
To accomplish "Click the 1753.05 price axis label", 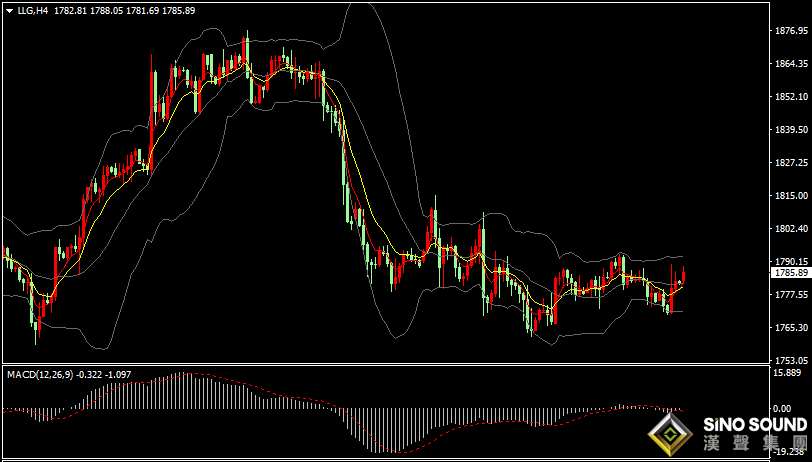I will coord(790,361).
